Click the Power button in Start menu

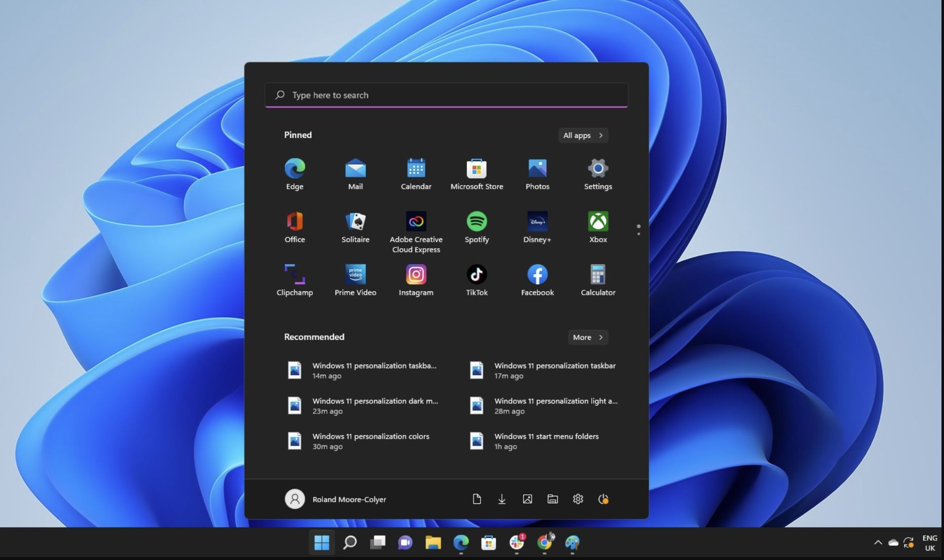pos(603,499)
